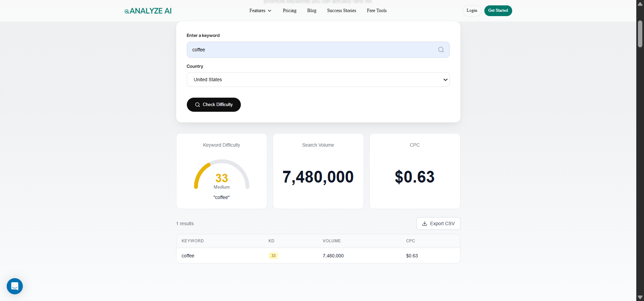The image size is (644, 301).
Task: Click the download icon on Export CSV
Action: point(425,223)
